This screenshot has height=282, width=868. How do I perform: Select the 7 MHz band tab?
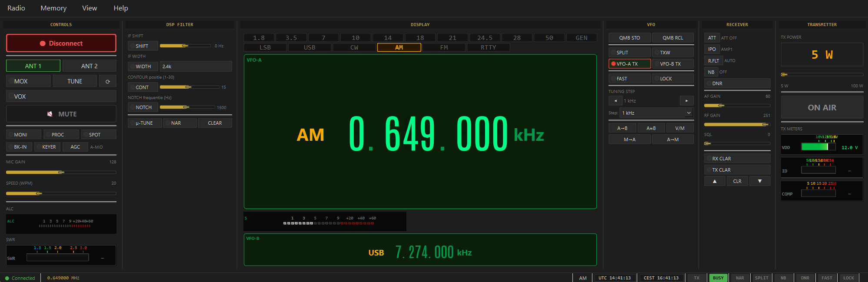[x=323, y=38]
